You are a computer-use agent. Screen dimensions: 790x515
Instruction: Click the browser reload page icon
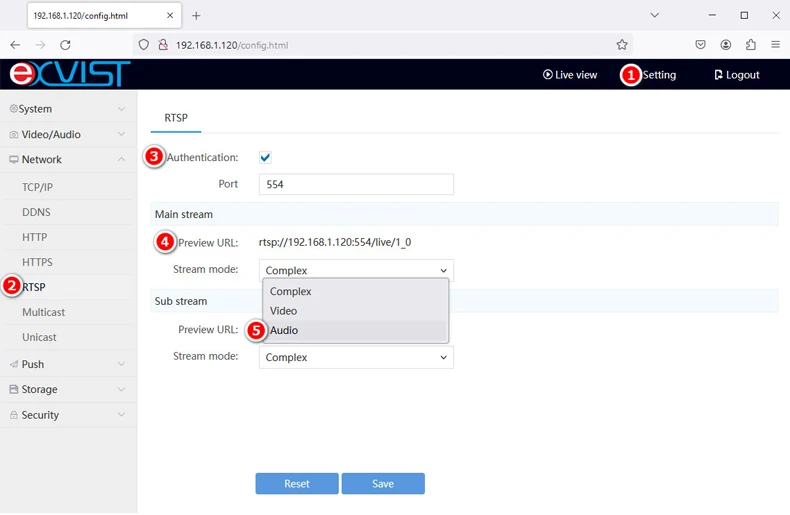pyautogui.click(x=65, y=45)
